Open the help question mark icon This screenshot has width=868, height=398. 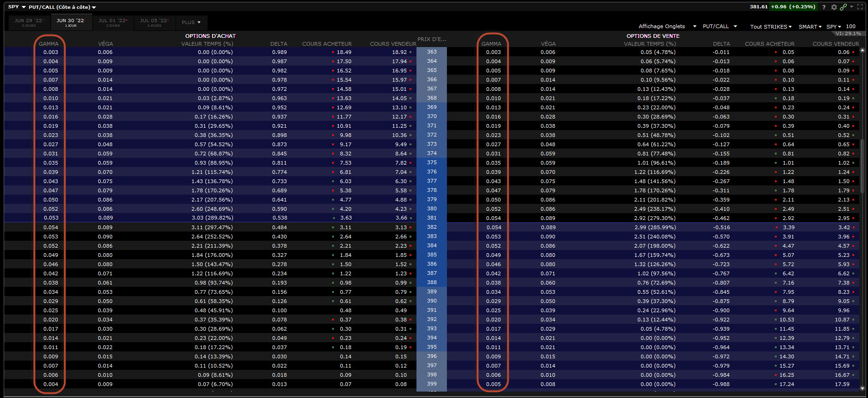[824, 7]
